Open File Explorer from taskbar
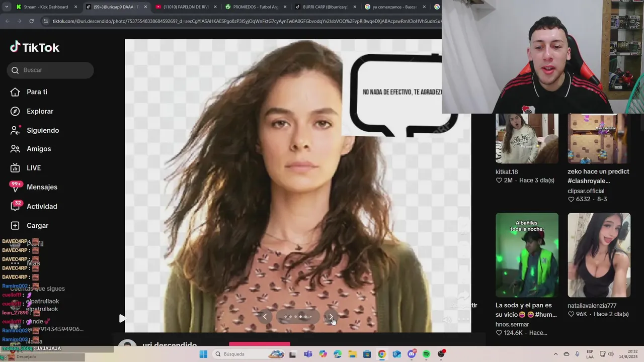This screenshot has height=362, width=644. click(x=352, y=354)
